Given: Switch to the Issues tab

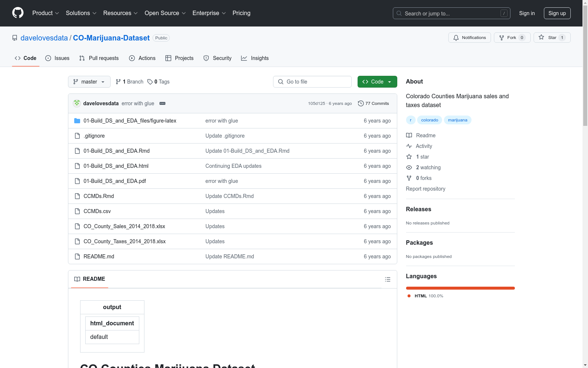Looking at the screenshot, I should pyautogui.click(x=57, y=58).
